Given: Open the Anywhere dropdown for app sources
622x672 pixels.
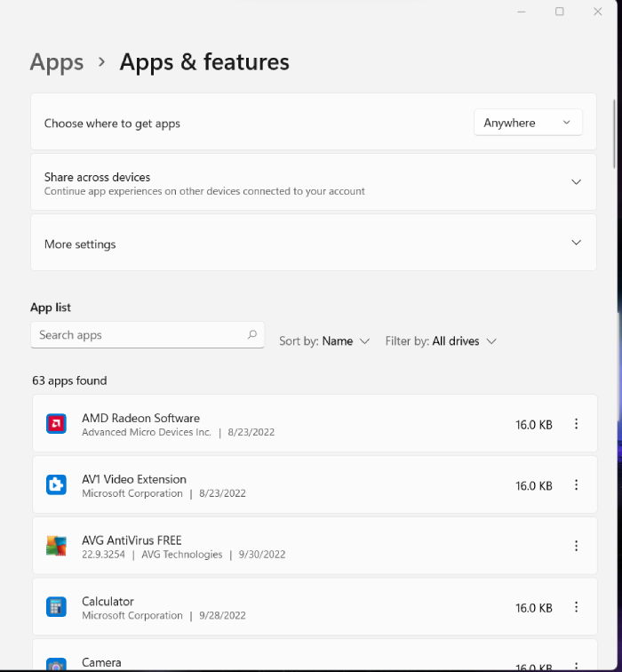Looking at the screenshot, I should click(528, 123).
